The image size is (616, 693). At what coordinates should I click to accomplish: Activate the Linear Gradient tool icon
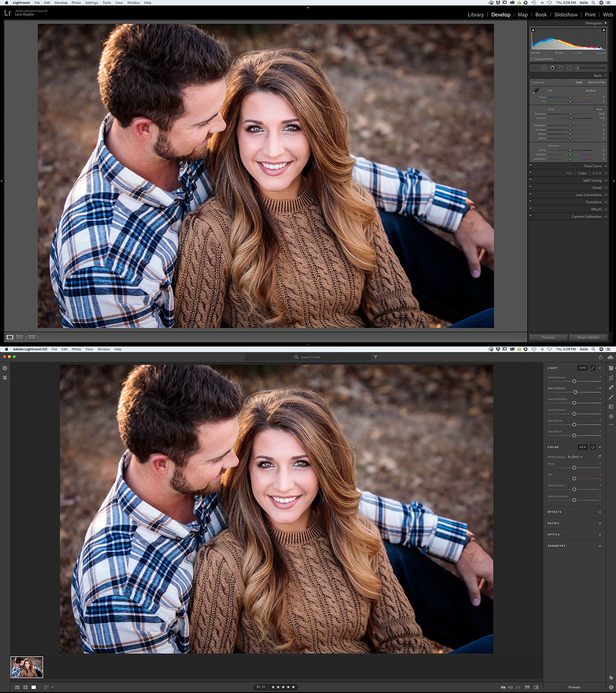[611, 407]
